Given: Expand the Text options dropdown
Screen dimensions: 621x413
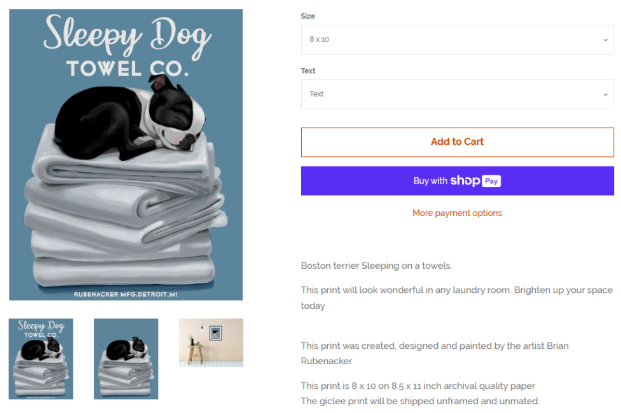Looking at the screenshot, I should coord(457,94).
